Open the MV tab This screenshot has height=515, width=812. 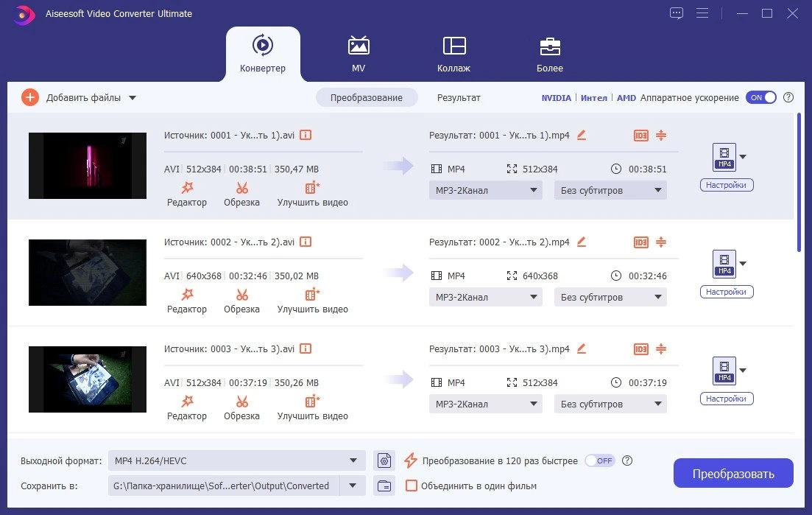tap(359, 55)
